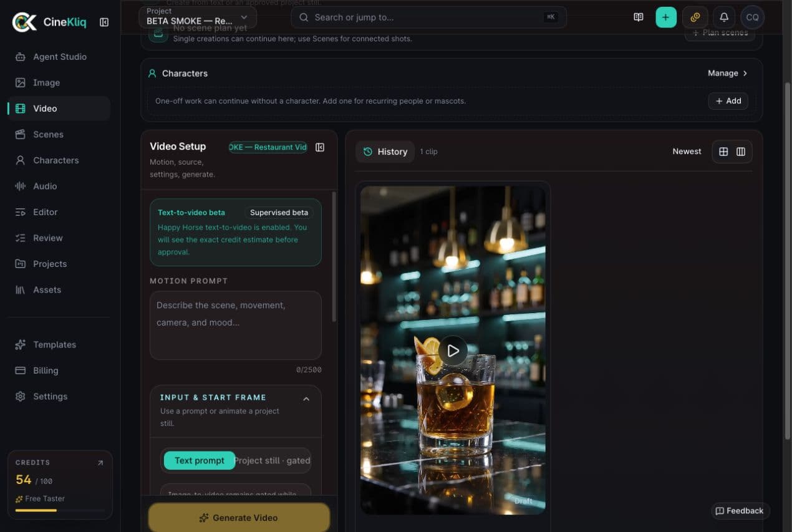Click the Templates sparkle icon

[21, 344]
